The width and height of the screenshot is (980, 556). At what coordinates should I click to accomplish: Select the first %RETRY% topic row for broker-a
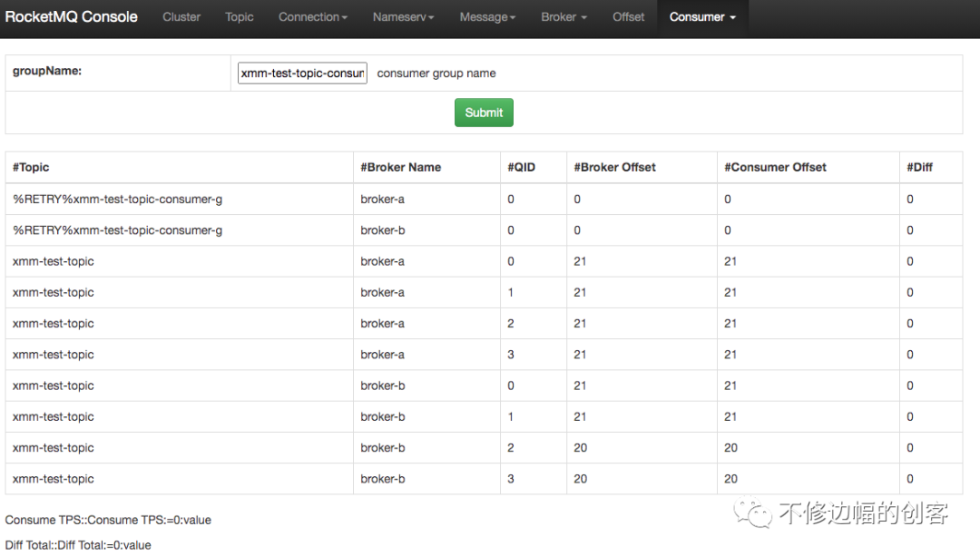(117, 200)
